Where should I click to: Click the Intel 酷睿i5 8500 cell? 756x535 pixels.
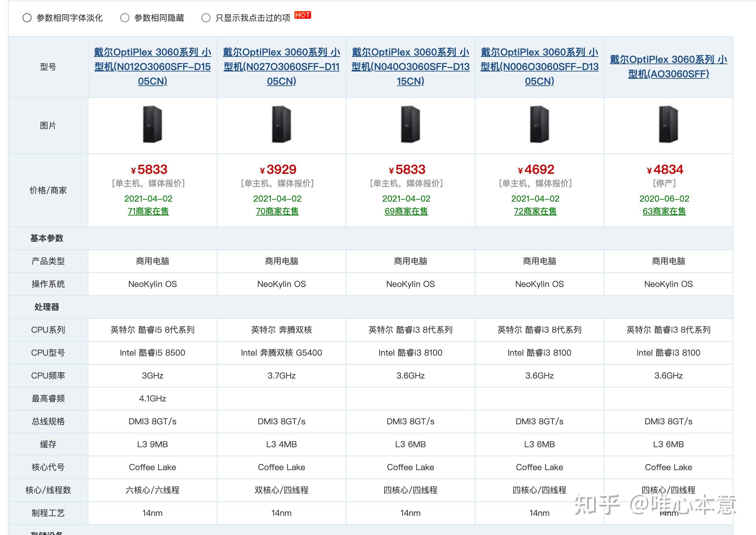[x=153, y=353]
